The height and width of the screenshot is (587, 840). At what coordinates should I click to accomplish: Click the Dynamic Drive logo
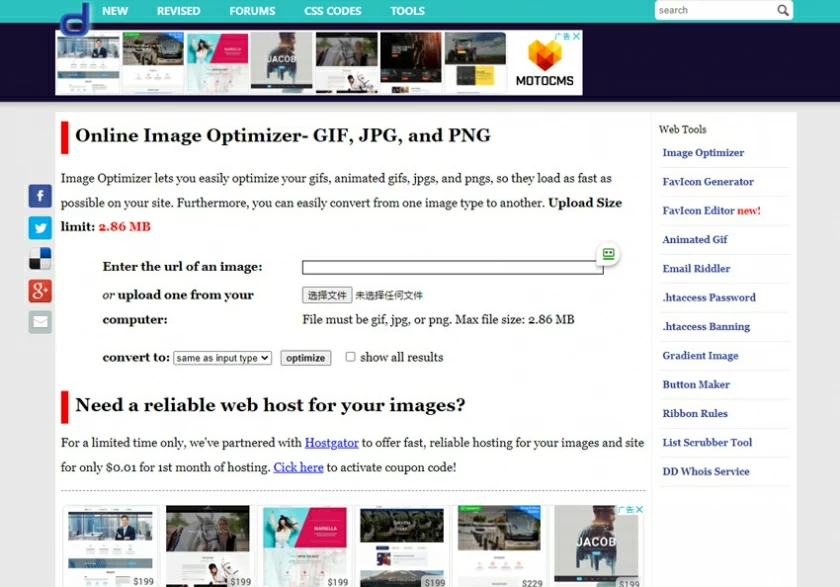point(75,18)
